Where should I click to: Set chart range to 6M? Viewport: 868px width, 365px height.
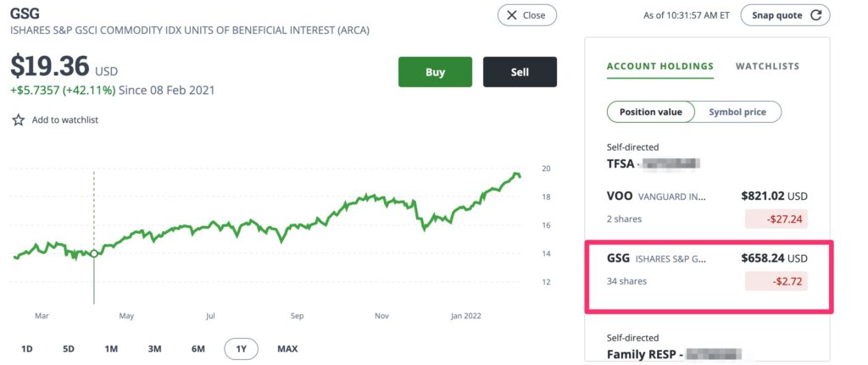198,349
